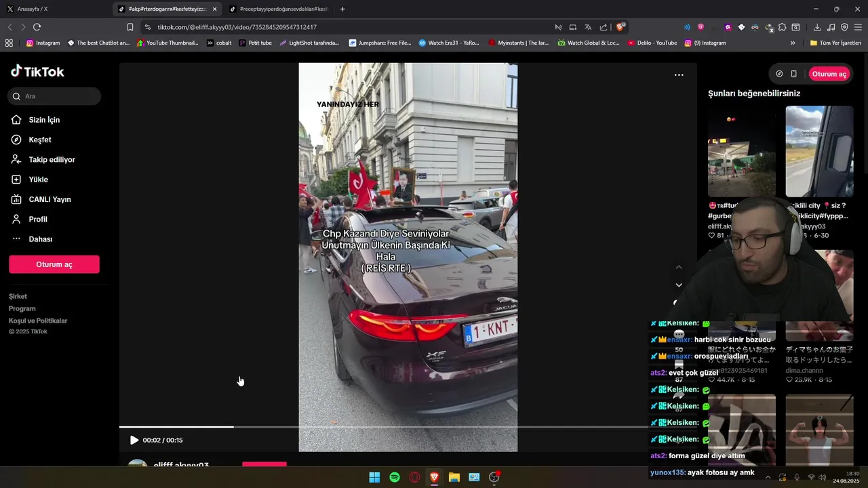This screenshot has width=868, height=488.
Task: Open LightShot tarafında bookmark
Action: click(x=309, y=43)
